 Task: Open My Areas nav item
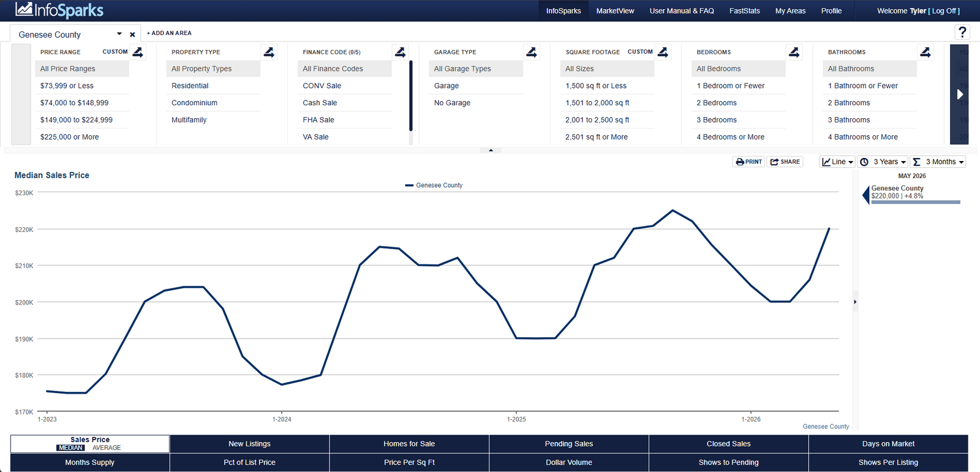(790, 11)
